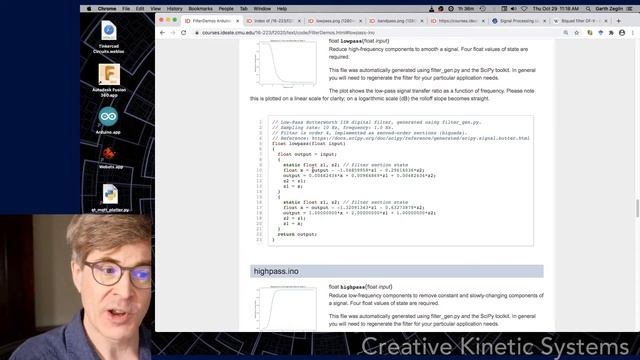Click the page vertical scrollbar thumb
Viewport: 640px width, 360px height.
coord(637,208)
